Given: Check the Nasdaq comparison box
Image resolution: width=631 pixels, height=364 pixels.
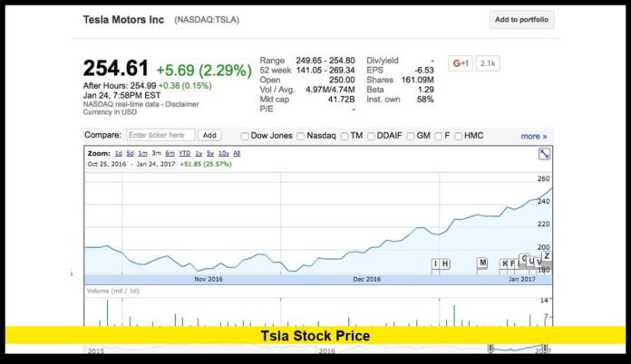Looking at the screenshot, I should click(301, 136).
